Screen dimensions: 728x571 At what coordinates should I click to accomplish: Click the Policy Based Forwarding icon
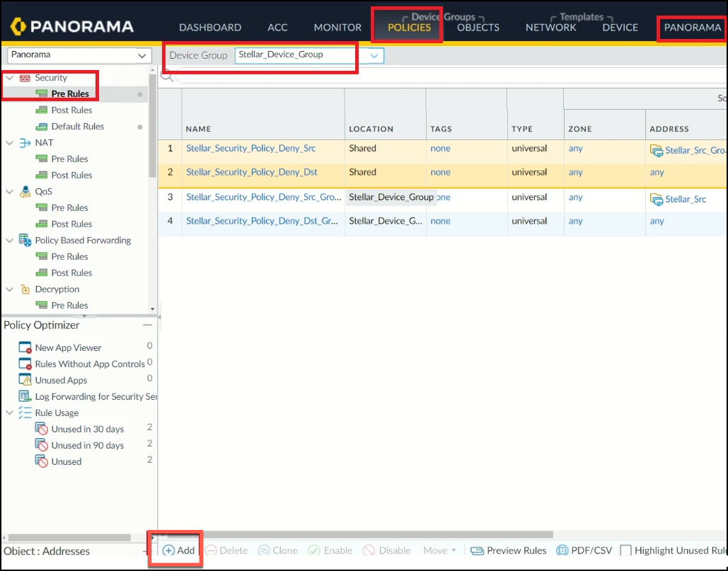click(x=25, y=241)
